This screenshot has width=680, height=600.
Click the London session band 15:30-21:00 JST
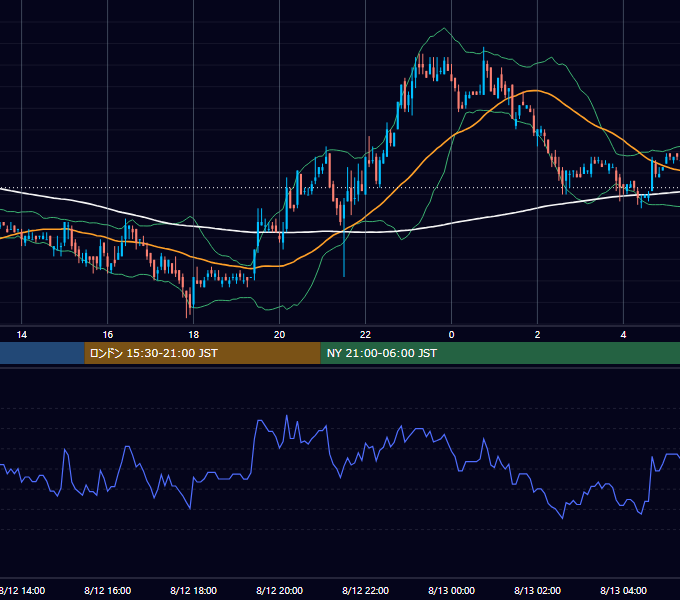coord(202,353)
